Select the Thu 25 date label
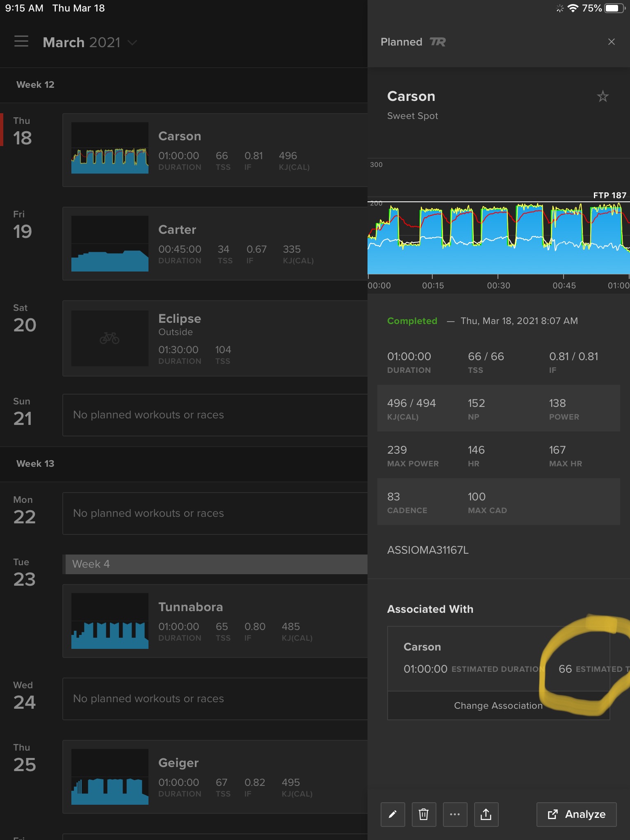 pos(25,758)
